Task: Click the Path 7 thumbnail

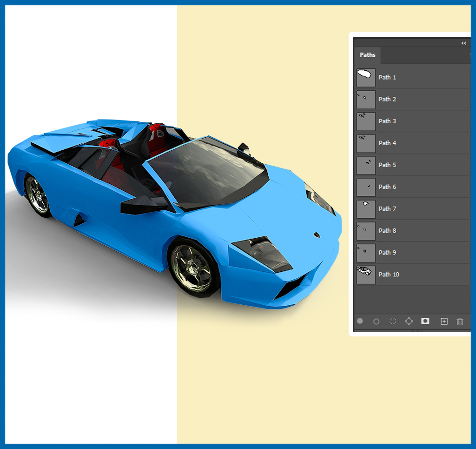Action: click(366, 208)
